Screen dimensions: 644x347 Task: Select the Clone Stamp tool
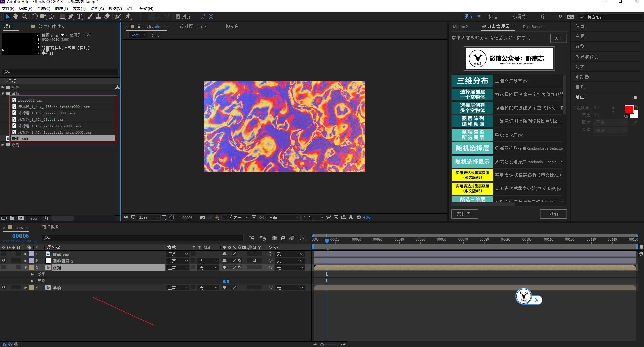(x=99, y=16)
